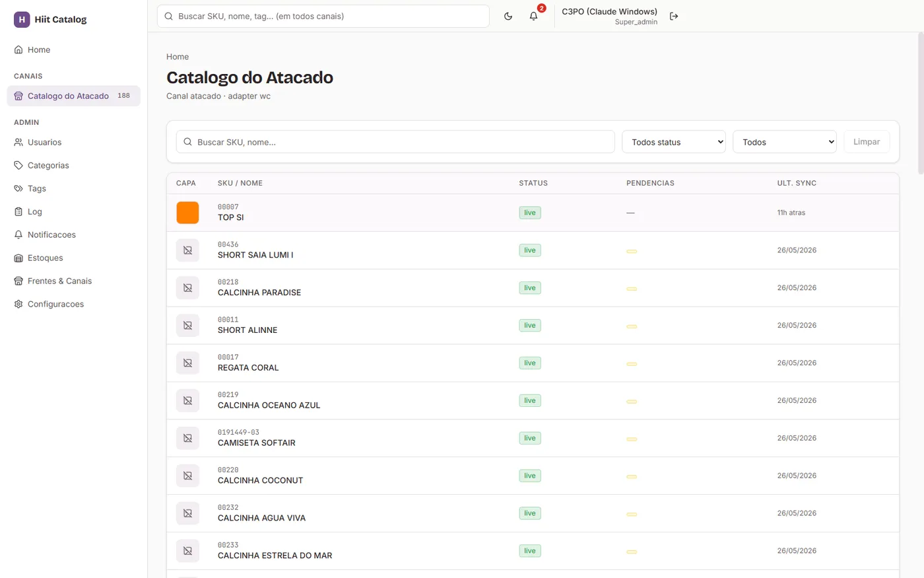The width and height of the screenshot is (924, 578).
Task: Open the Categorias menu item
Action: tap(73, 165)
